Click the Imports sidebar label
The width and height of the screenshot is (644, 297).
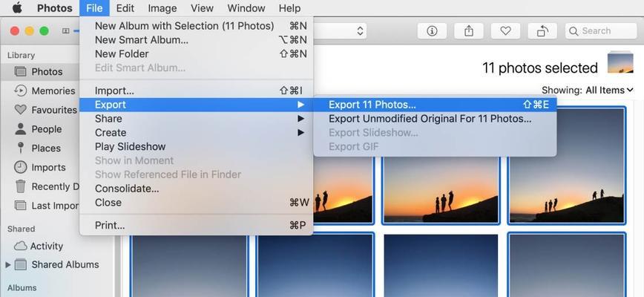[x=48, y=167]
